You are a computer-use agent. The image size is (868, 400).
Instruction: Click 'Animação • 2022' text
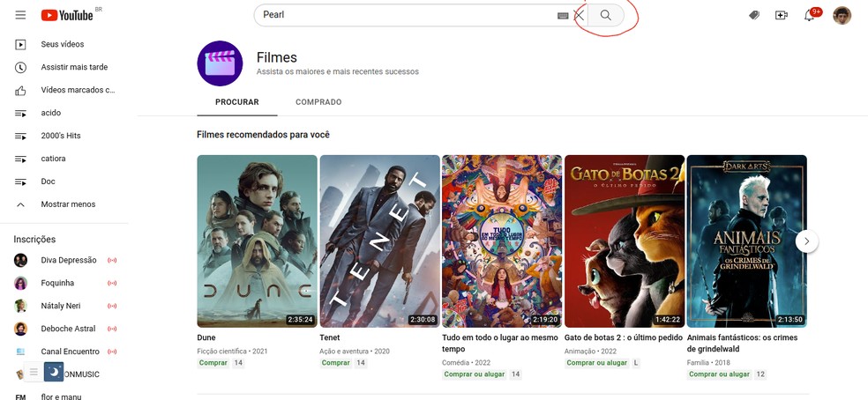590,352
